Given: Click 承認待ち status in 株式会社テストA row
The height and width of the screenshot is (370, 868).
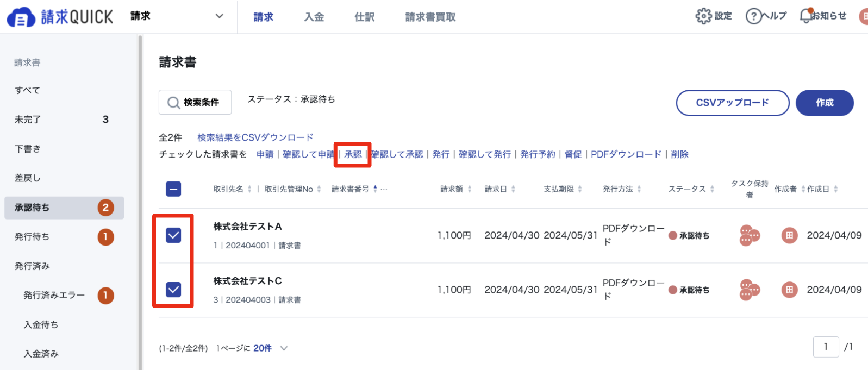Looking at the screenshot, I should pyautogui.click(x=689, y=236).
